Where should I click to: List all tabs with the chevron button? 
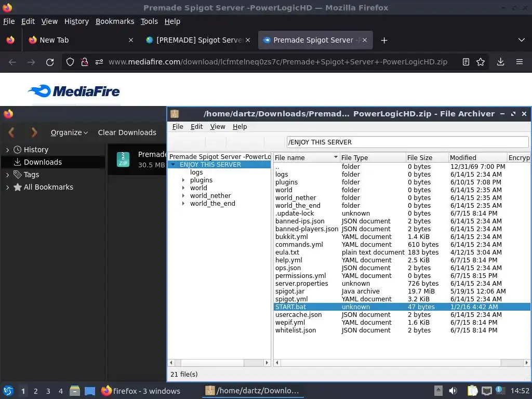click(522, 40)
